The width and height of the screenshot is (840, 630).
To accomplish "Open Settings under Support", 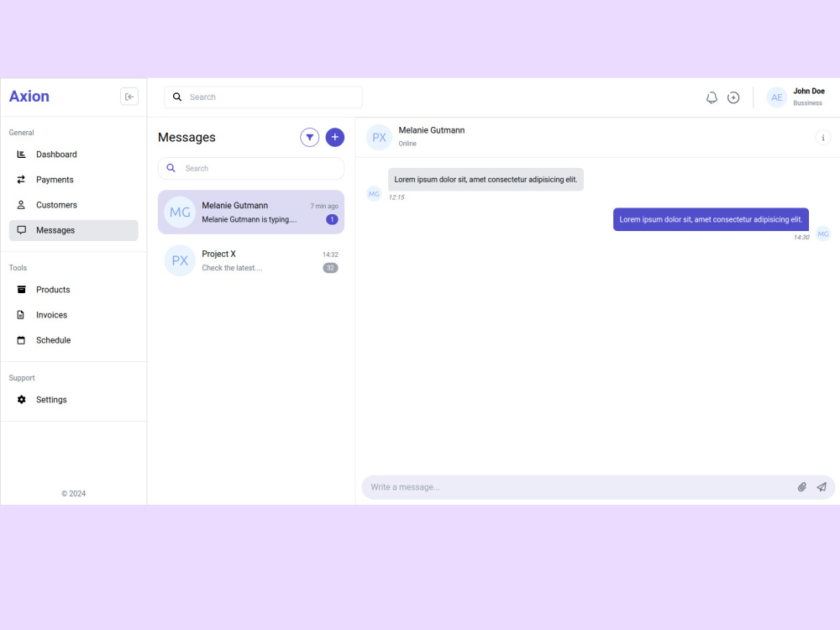I will [x=73, y=400].
